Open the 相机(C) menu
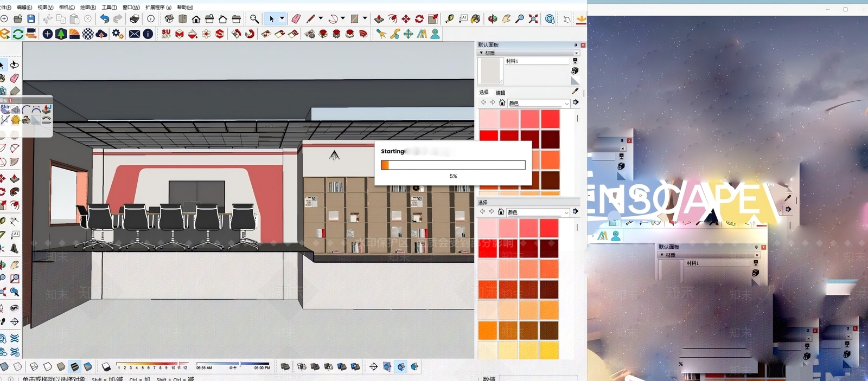Screen dimensions: 868x381 point(67,8)
